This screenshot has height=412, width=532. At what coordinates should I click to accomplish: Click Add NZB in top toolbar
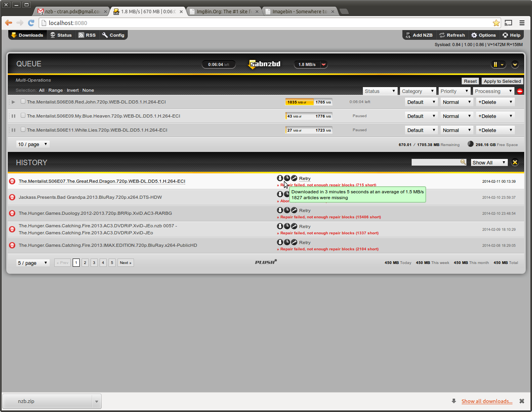(x=419, y=35)
